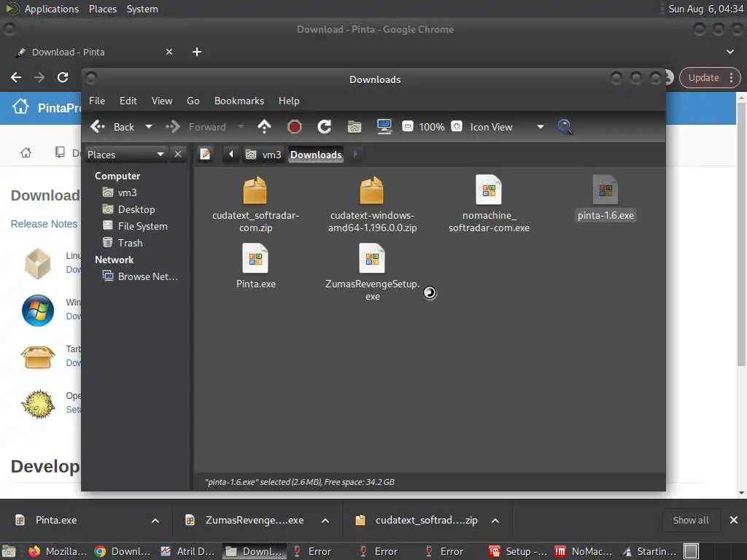The image size is (747, 560).
Task: Go back in the Chrome browser
Action: [16, 77]
